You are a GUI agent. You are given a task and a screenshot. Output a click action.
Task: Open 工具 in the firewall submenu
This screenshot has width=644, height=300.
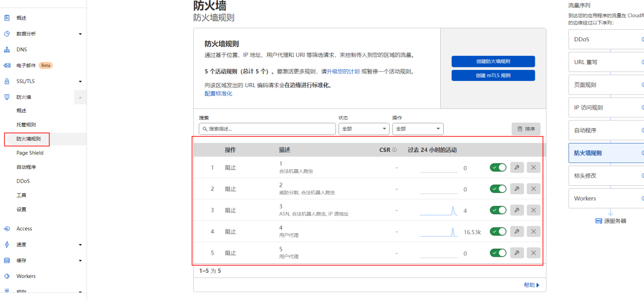(21, 195)
